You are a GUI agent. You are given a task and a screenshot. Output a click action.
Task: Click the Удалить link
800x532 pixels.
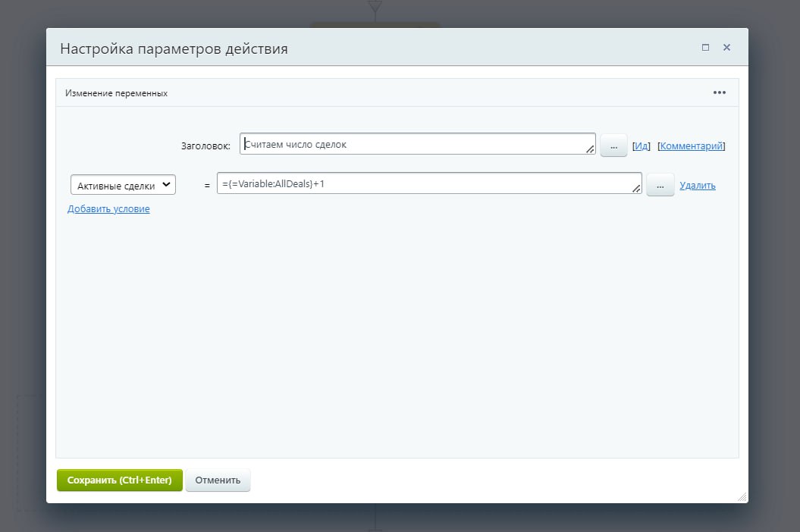(x=698, y=185)
